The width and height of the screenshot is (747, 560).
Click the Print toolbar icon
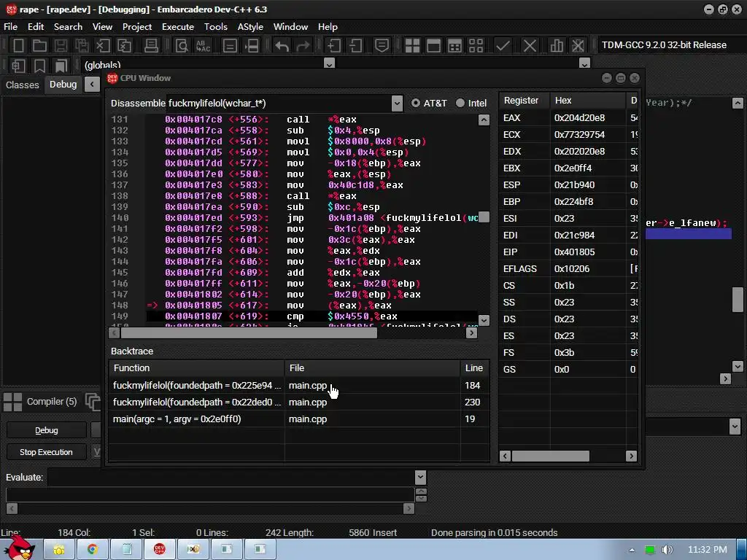[151, 45]
